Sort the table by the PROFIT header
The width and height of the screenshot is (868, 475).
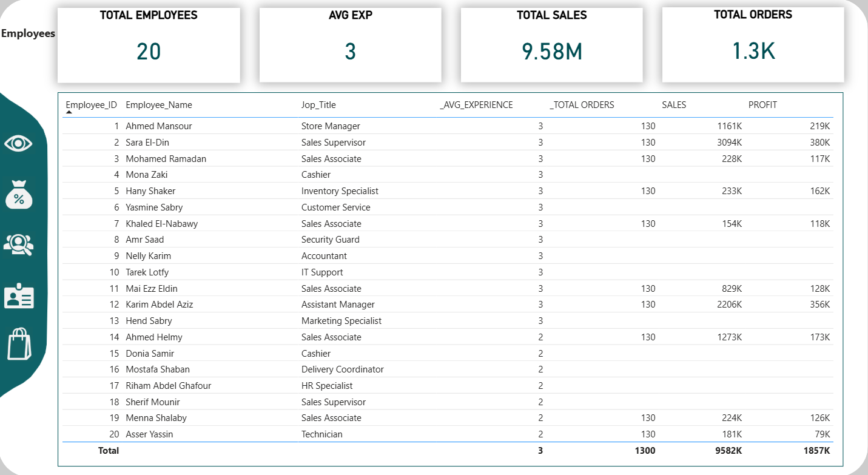point(762,104)
